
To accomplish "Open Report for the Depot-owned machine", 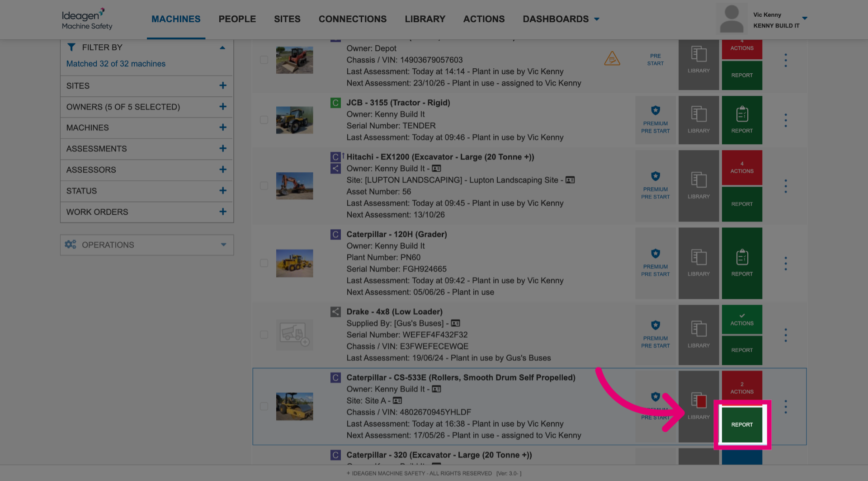I will coord(742,75).
